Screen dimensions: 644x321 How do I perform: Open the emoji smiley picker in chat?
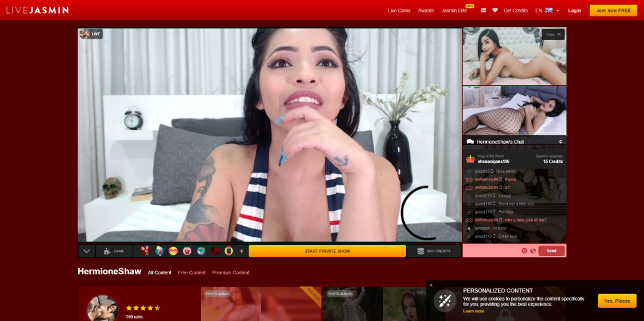point(524,251)
